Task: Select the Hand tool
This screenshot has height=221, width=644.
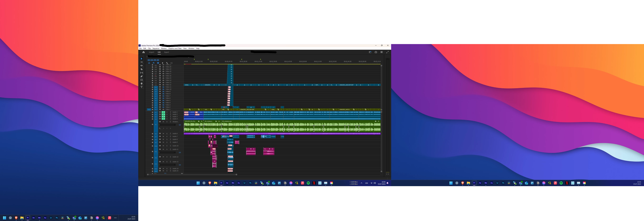Action: (x=141, y=83)
